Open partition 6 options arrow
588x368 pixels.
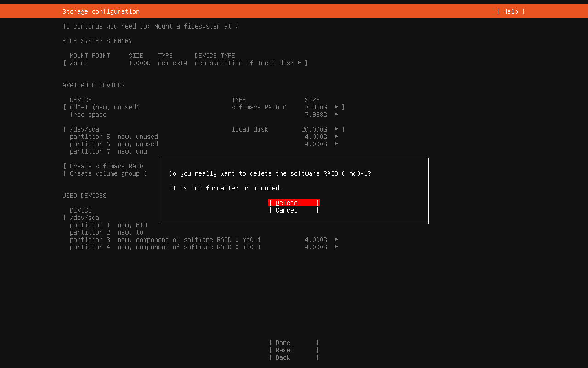pos(336,144)
